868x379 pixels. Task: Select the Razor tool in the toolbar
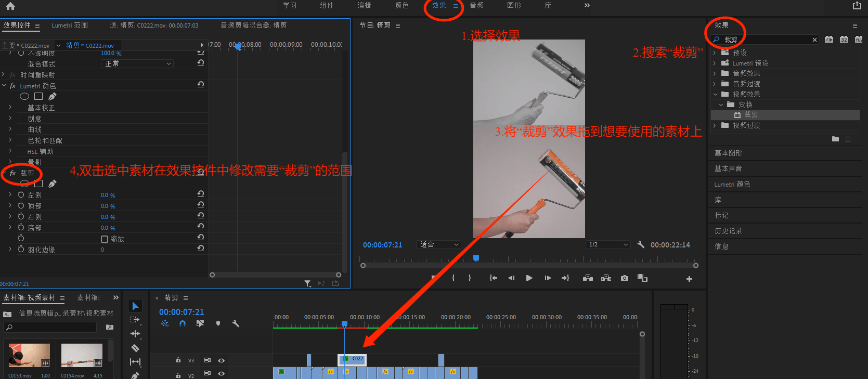pyautogui.click(x=135, y=348)
